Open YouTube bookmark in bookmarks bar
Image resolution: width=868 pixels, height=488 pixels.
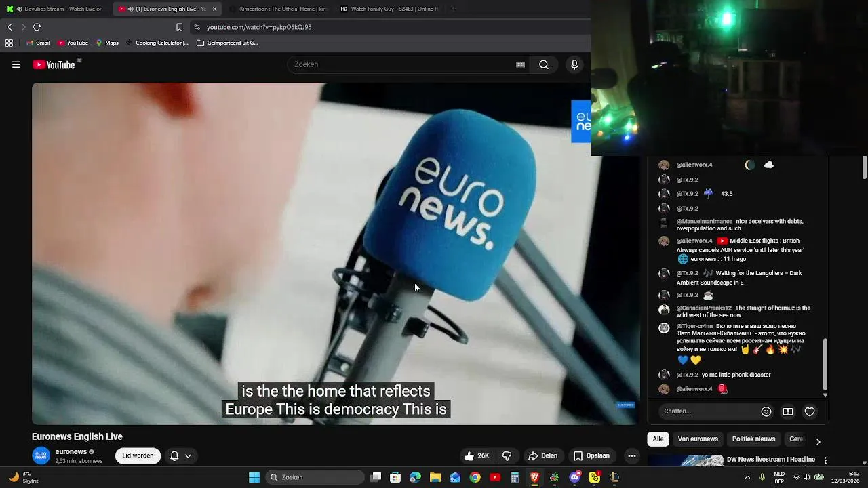[73, 43]
